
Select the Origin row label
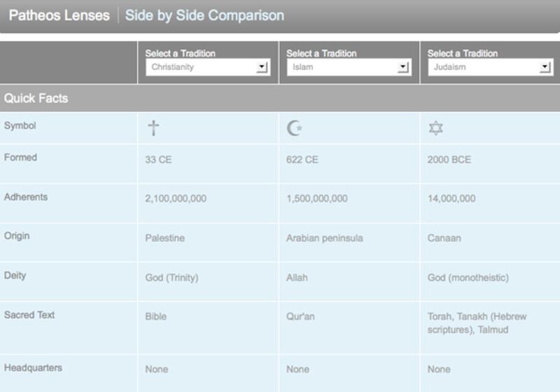(x=17, y=236)
